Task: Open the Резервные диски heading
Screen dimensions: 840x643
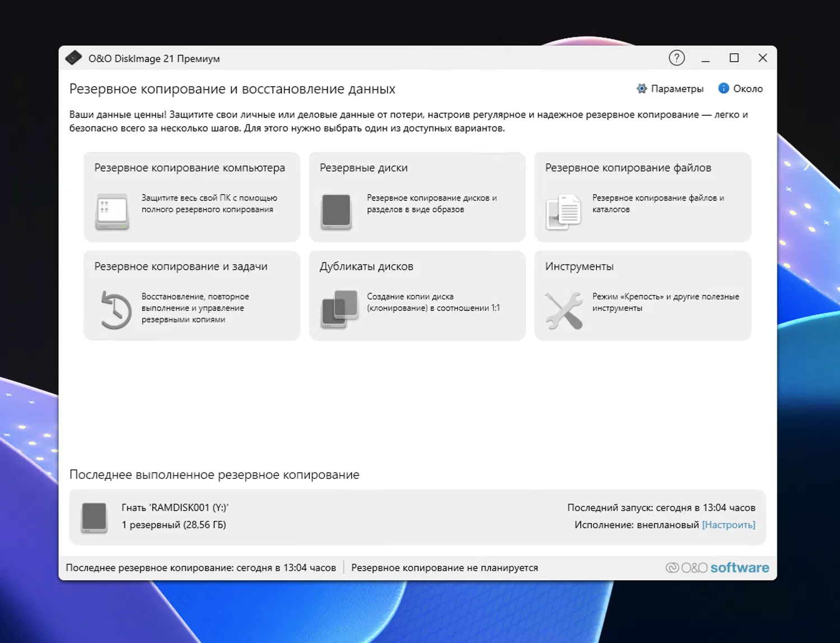Action: [363, 167]
